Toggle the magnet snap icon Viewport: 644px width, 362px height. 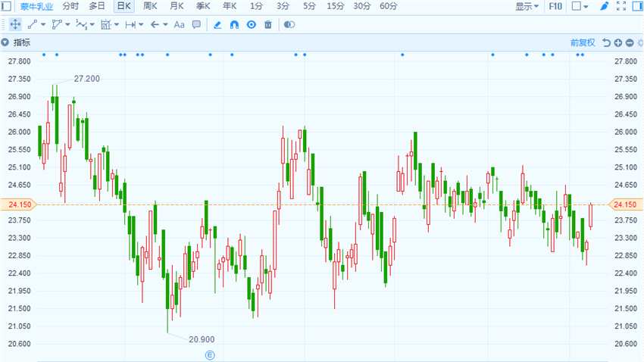click(234, 25)
